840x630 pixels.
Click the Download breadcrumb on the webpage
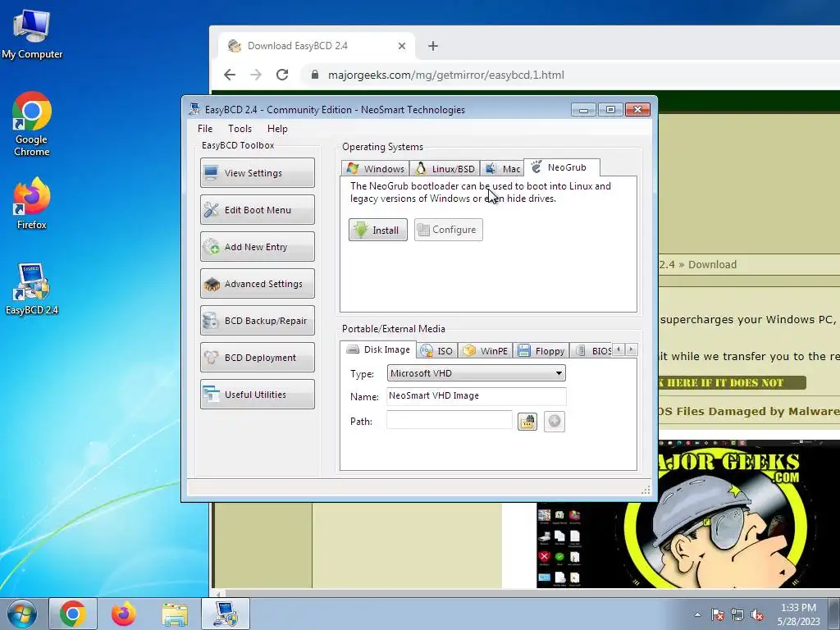tap(712, 265)
